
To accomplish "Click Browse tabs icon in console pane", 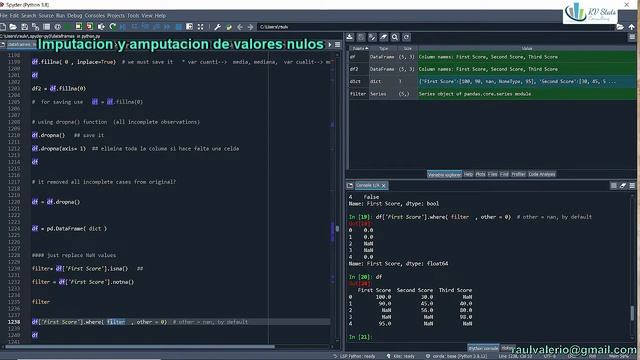I will pos(350,186).
